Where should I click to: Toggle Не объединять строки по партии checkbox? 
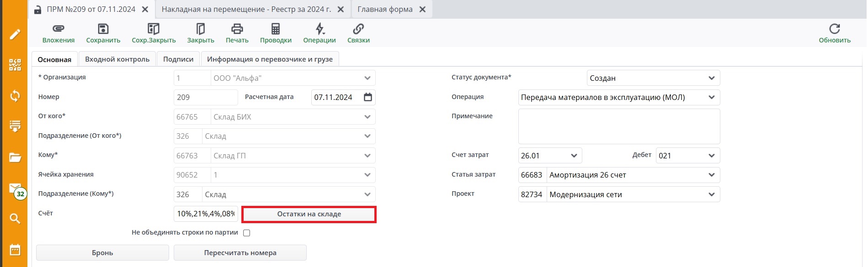coord(247,233)
